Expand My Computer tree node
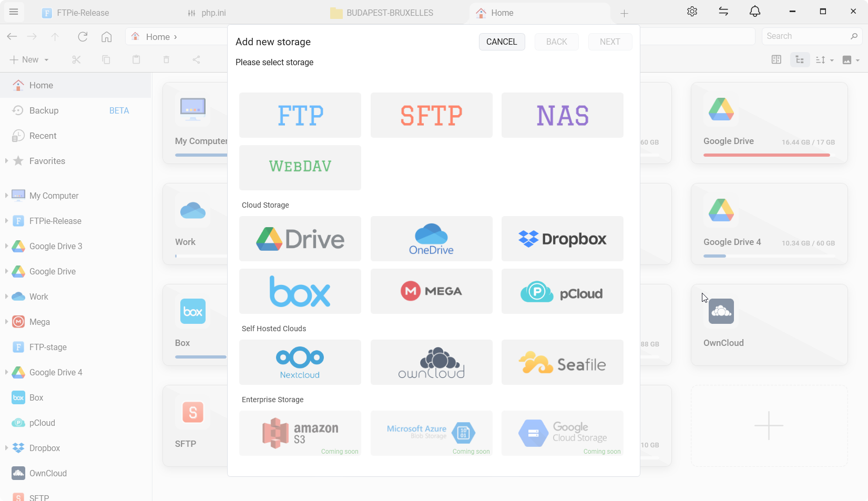This screenshot has width=868, height=501. click(x=6, y=196)
